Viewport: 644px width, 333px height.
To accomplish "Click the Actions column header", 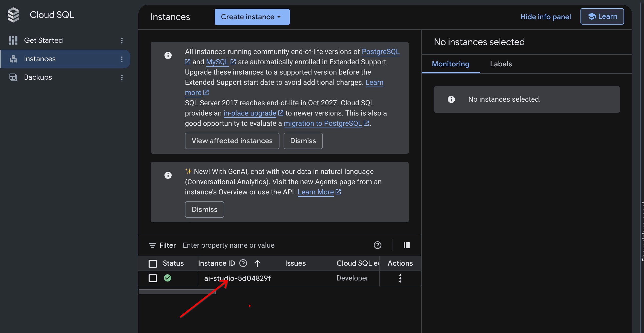I will click(400, 263).
